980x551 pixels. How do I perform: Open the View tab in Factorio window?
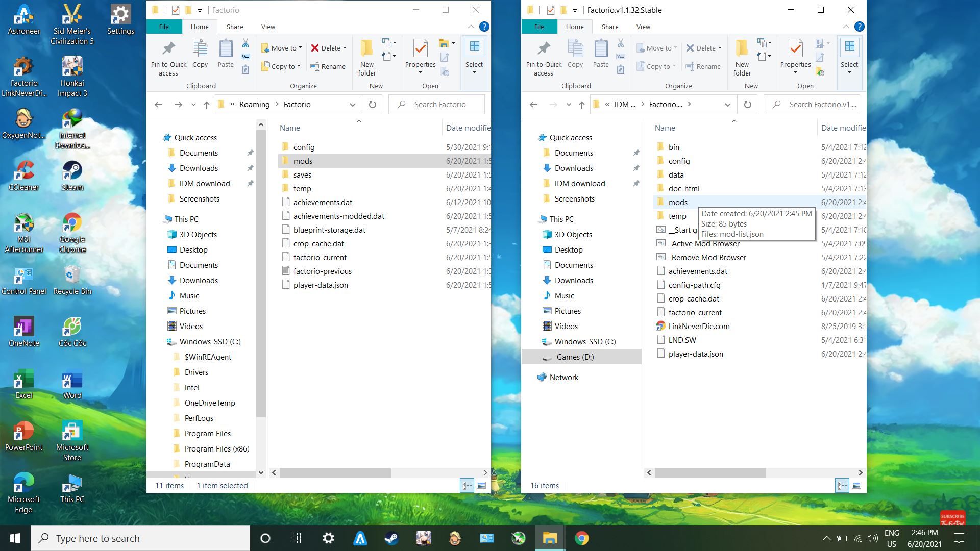pyautogui.click(x=268, y=27)
